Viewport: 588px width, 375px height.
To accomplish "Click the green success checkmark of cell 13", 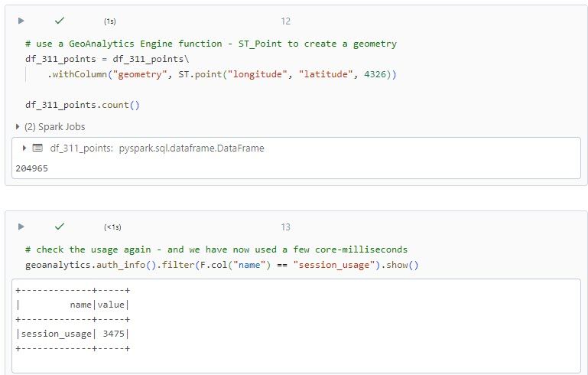I will click(60, 227).
